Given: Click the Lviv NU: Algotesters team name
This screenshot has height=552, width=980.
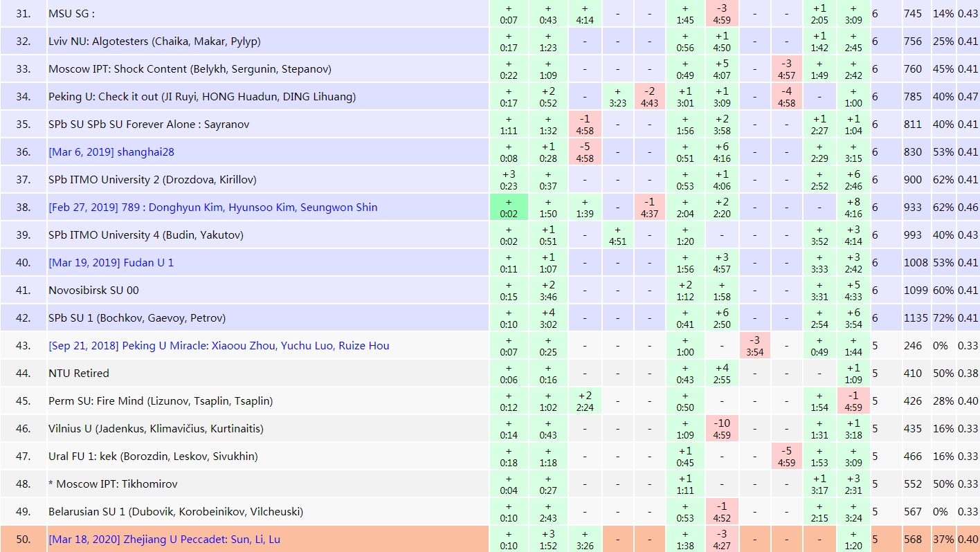Looking at the screenshot, I should tap(154, 42).
